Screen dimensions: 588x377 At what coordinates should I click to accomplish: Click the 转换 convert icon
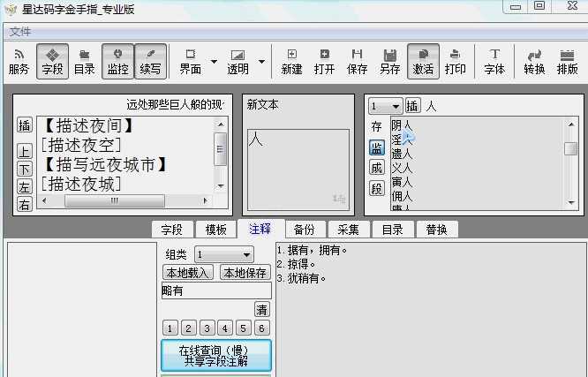pos(534,62)
